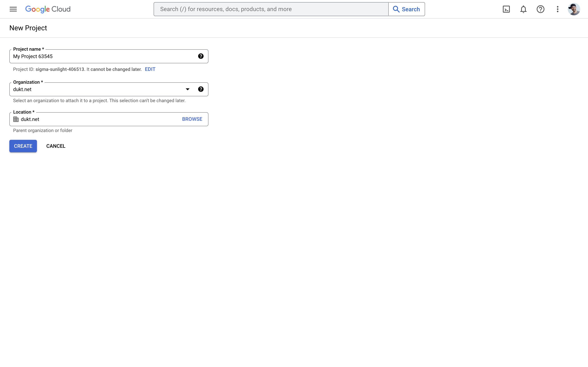The width and height of the screenshot is (588, 367).
Task: Click the Google Cloud logo
Action: coord(48,9)
